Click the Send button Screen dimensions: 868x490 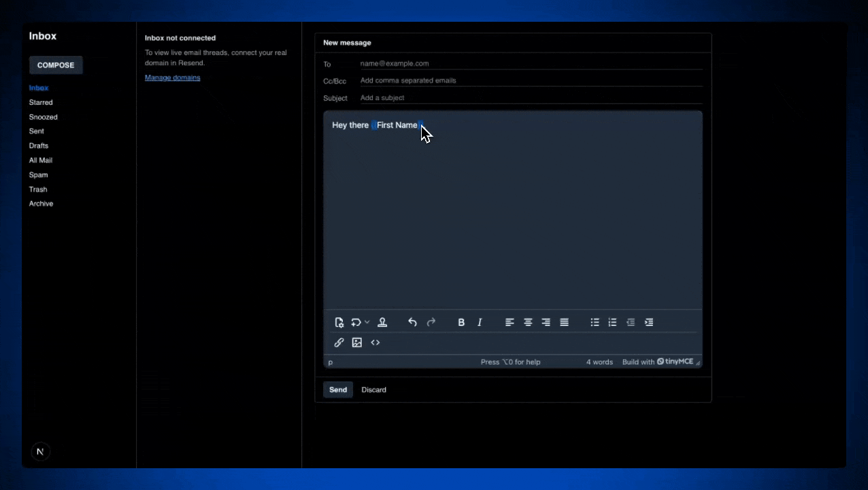[x=337, y=389]
